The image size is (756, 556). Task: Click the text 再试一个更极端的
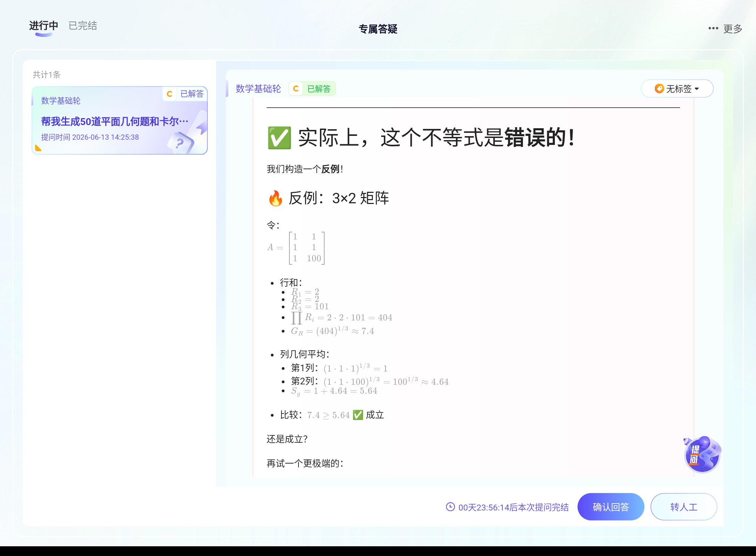(x=305, y=463)
